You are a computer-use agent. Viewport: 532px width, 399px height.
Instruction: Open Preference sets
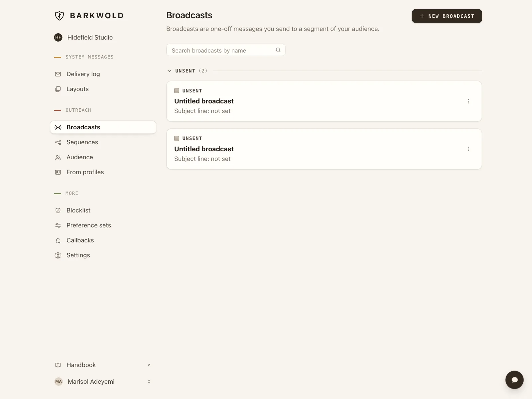pyautogui.click(x=103, y=225)
